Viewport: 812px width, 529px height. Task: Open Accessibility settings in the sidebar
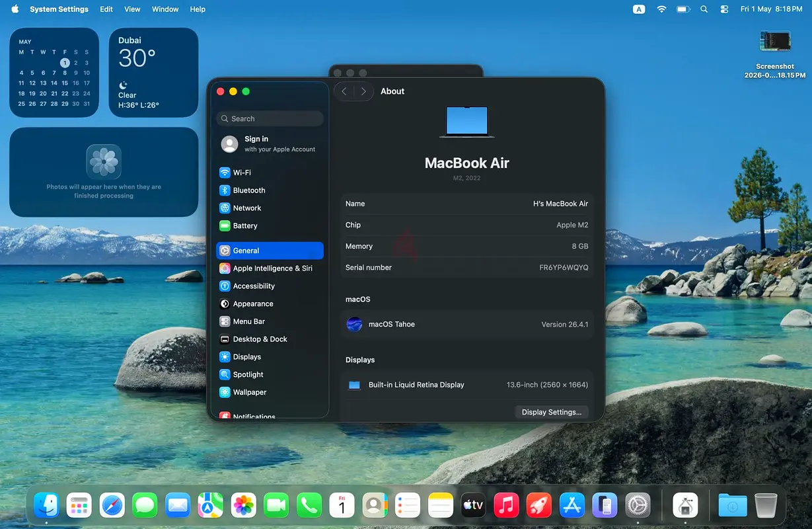[270, 286]
